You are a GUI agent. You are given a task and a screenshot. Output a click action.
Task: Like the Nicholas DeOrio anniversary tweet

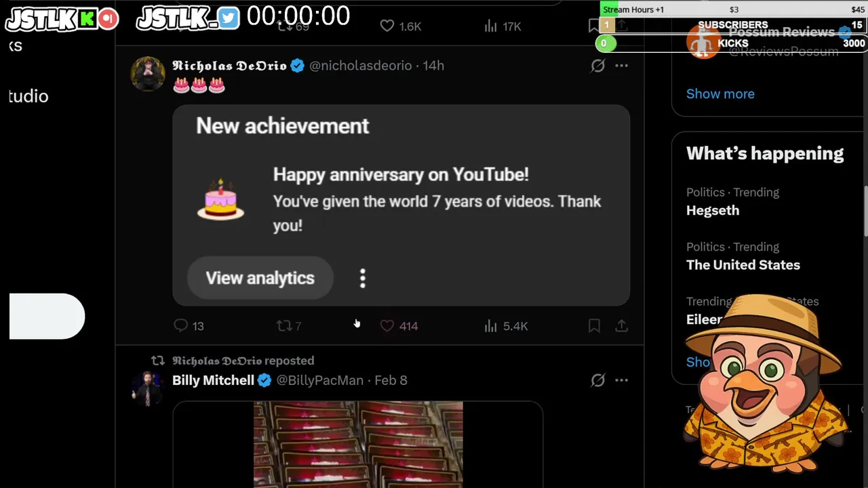(399, 326)
